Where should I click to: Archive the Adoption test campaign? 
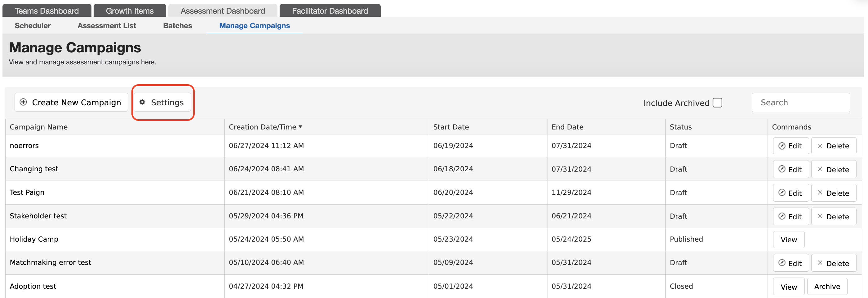coord(827,287)
